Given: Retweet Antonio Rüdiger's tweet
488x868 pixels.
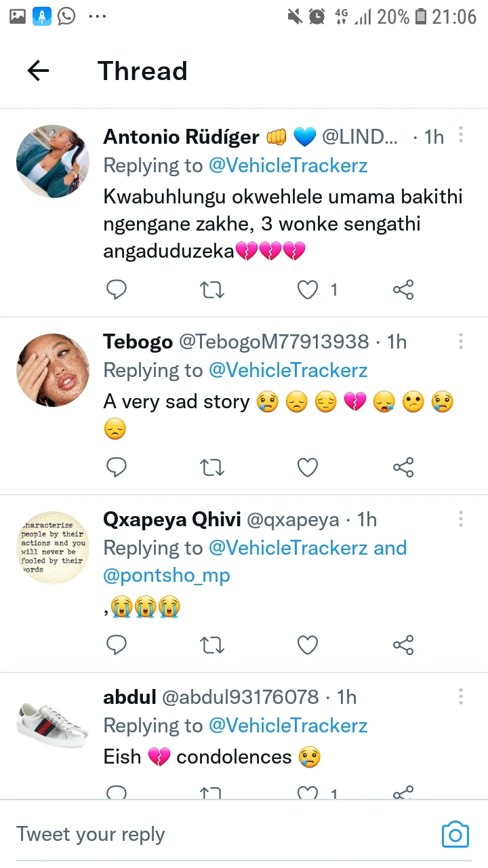Looking at the screenshot, I should click(x=212, y=290).
